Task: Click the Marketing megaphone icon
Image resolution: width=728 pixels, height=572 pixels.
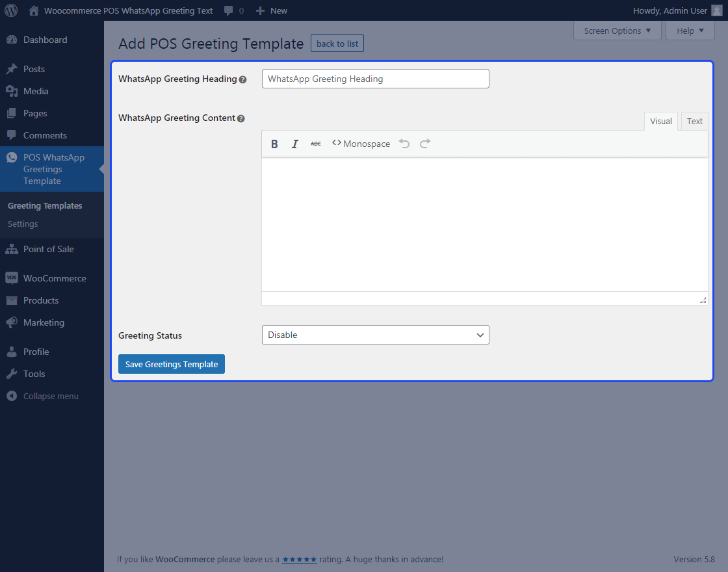Action: coord(12,322)
